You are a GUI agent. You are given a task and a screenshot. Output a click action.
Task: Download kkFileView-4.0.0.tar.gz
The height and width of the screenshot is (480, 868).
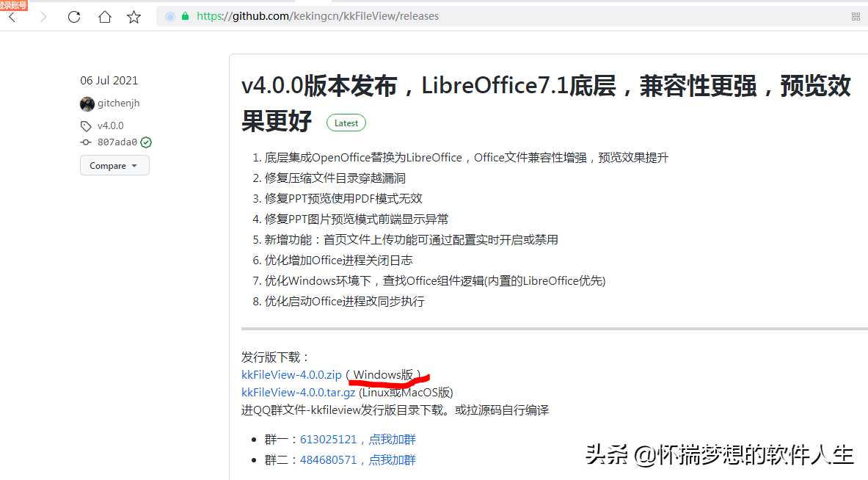coord(299,393)
